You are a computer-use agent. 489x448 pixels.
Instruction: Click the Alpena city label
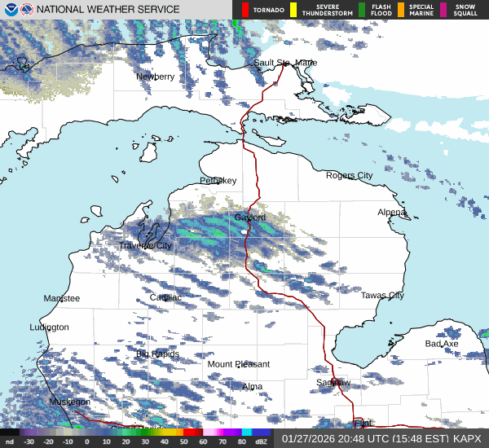[x=391, y=213]
